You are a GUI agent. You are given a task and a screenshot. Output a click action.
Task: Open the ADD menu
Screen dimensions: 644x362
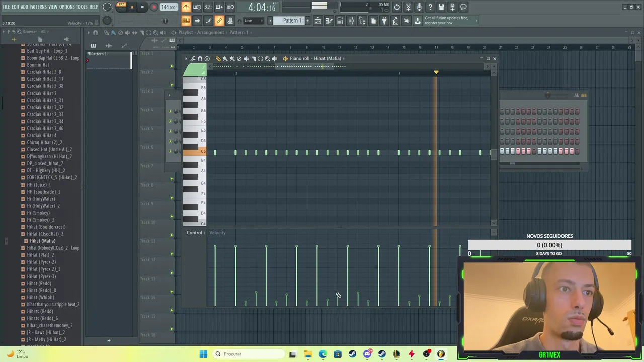click(x=24, y=7)
